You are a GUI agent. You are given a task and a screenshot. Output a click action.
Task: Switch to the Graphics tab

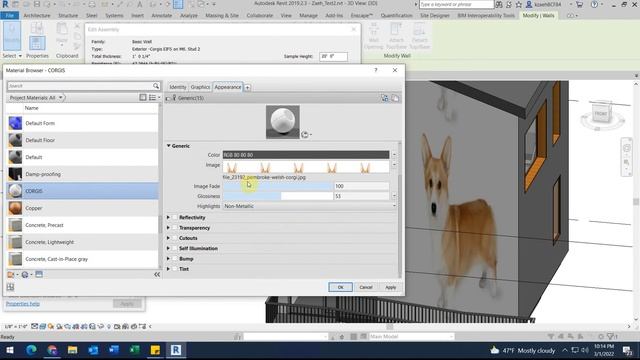[x=200, y=87]
